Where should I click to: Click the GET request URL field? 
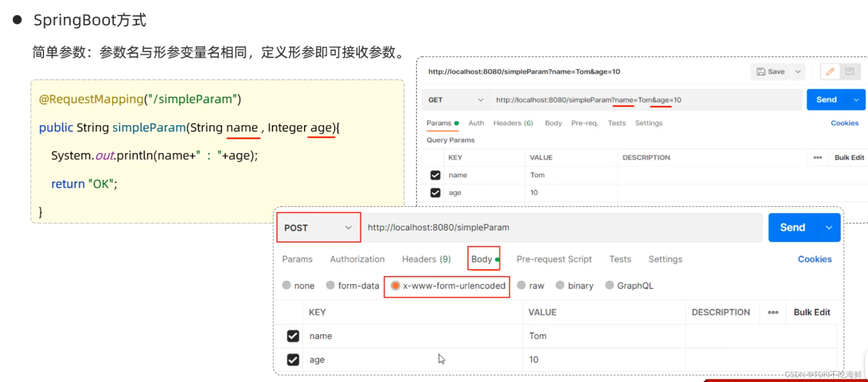pyautogui.click(x=646, y=100)
